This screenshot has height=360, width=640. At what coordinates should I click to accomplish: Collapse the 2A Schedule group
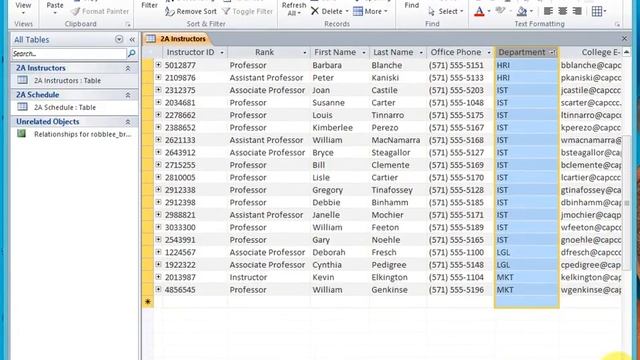(x=128, y=95)
